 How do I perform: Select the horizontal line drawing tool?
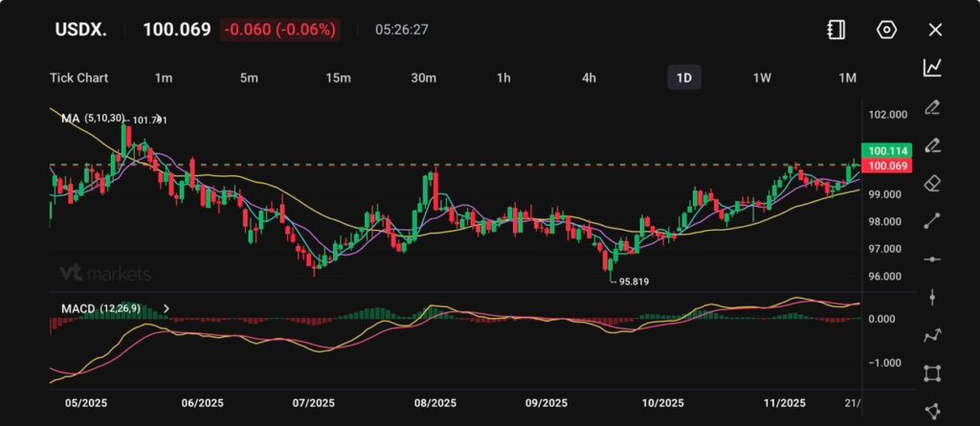point(932,259)
